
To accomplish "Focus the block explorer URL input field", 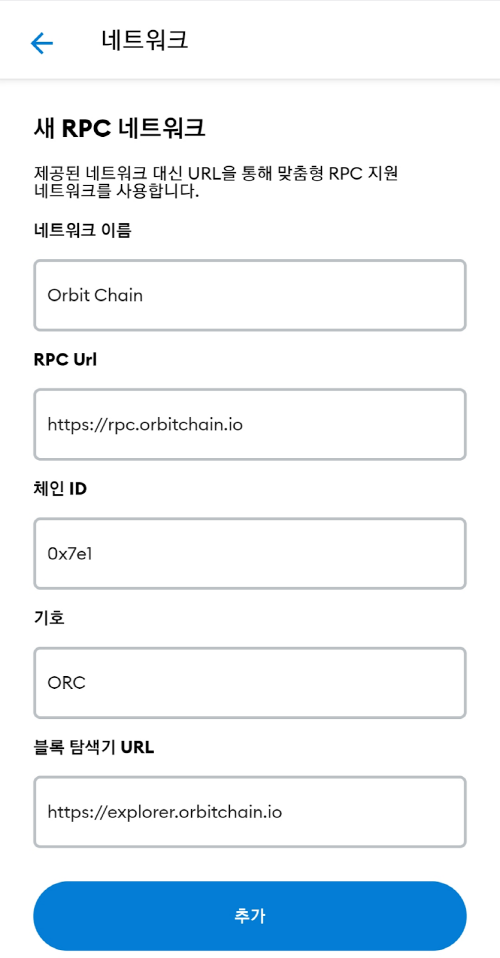I will pyautogui.click(x=250, y=811).
